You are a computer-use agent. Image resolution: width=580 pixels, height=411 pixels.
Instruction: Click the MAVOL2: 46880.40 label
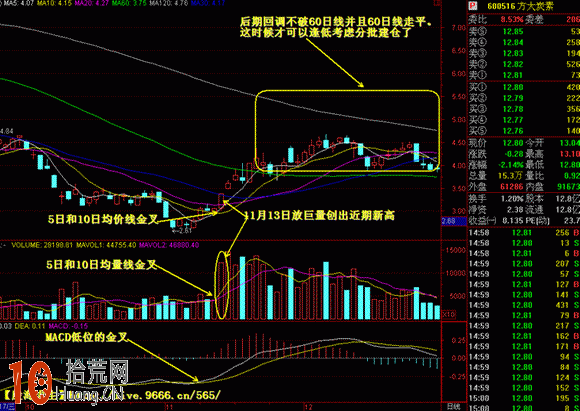pyautogui.click(x=170, y=245)
